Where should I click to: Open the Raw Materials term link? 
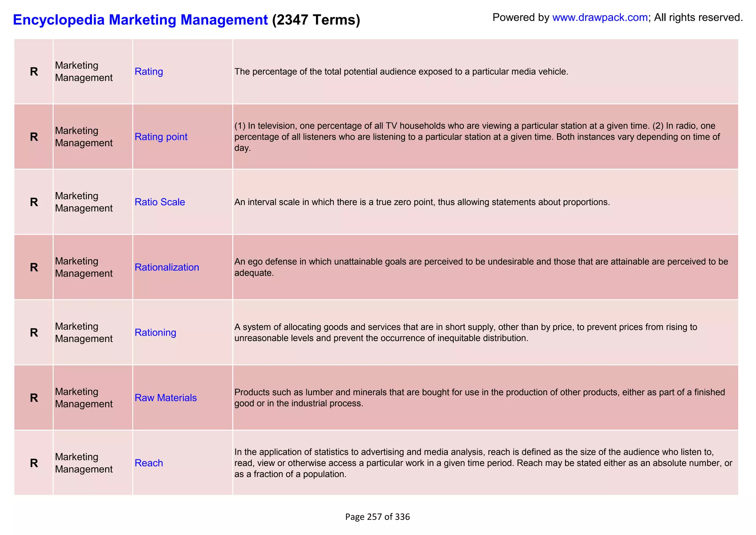coord(166,398)
